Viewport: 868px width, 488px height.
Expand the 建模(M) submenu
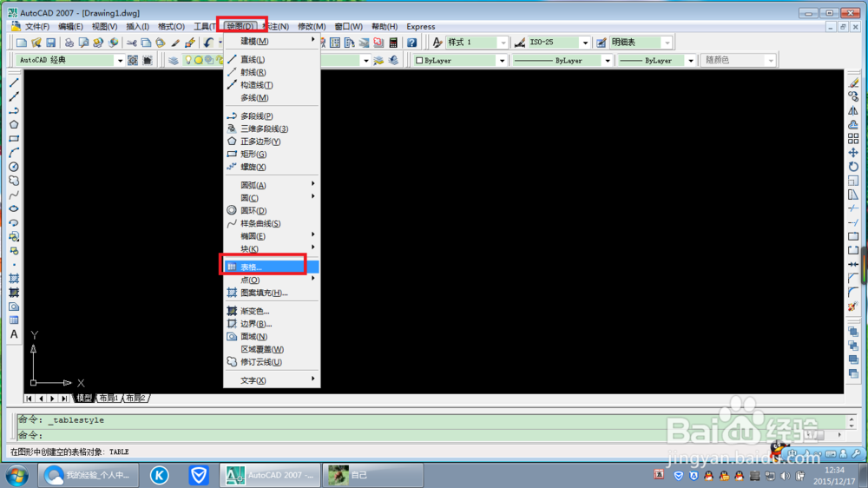(271, 41)
